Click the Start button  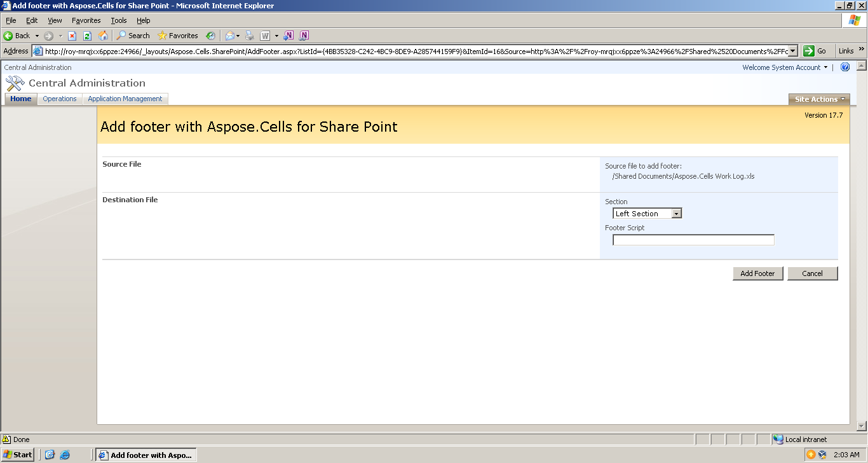click(18, 455)
